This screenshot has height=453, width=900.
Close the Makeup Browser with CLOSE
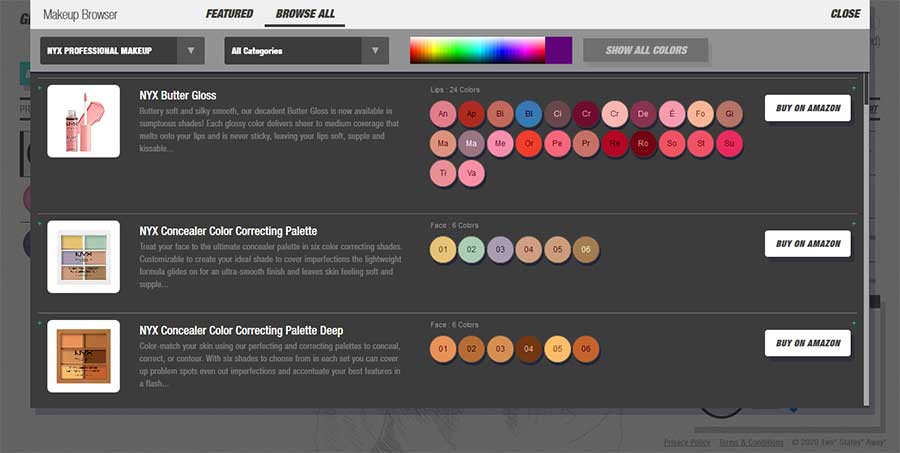pos(845,14)
